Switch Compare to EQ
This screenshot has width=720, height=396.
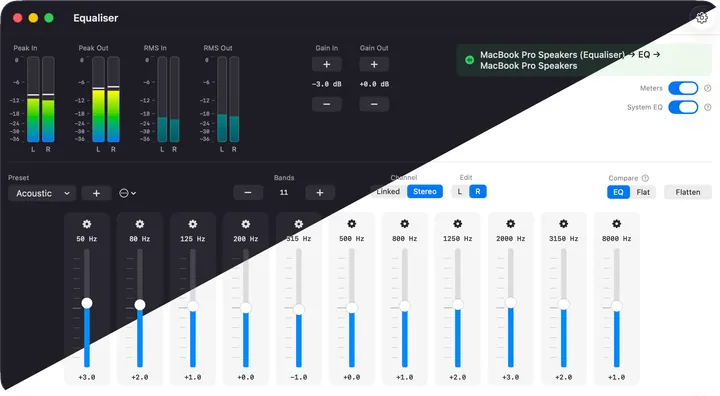click(618, 192)
